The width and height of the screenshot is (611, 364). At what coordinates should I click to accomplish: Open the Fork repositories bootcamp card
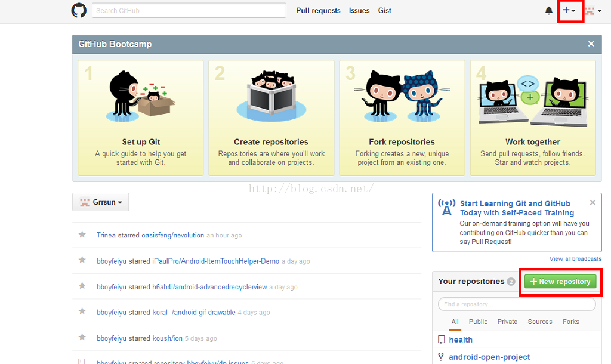402,118
